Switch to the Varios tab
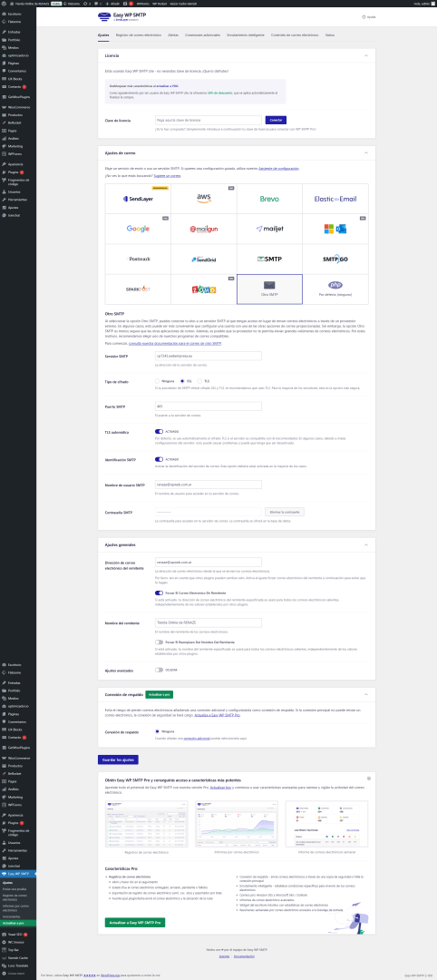Image resolution: width=437 pixels, height=980 pixels. 330,35
